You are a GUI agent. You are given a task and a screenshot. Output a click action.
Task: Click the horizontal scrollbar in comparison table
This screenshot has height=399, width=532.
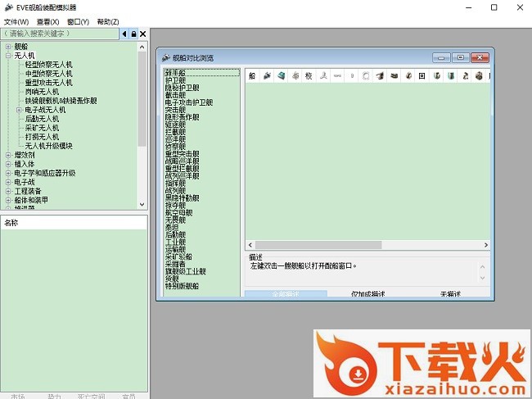(x=368, y=245)
